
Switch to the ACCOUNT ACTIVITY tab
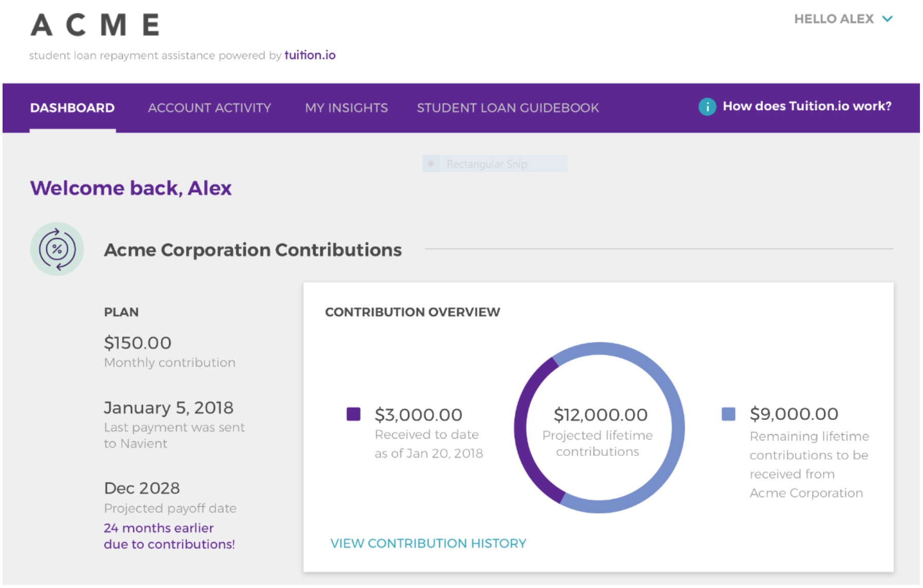(x=209, y=108)
